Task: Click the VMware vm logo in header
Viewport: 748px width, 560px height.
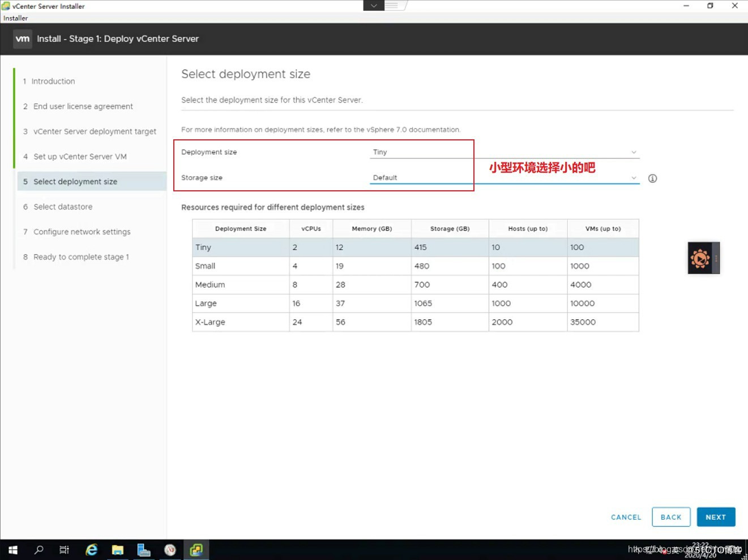Action: coord(23,39)
